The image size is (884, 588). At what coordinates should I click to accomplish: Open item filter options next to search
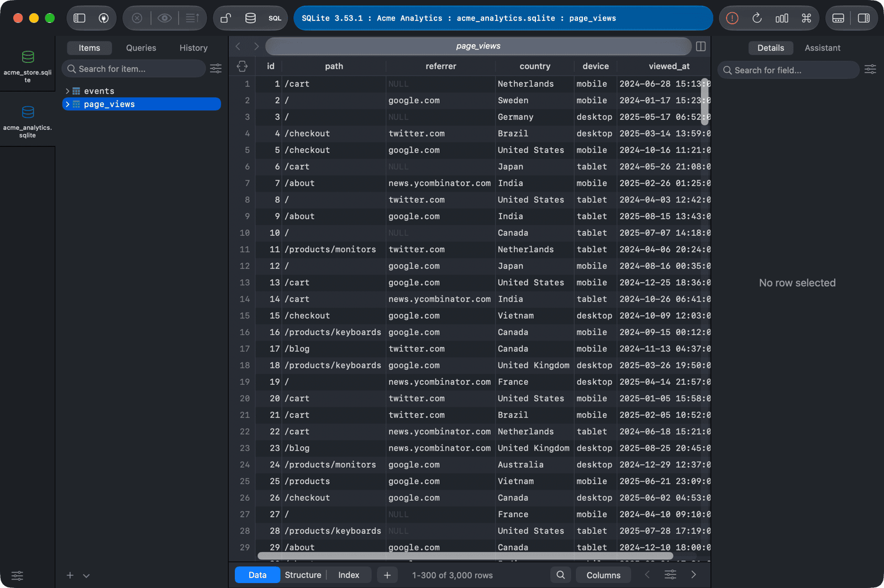[x=216, y=68]
